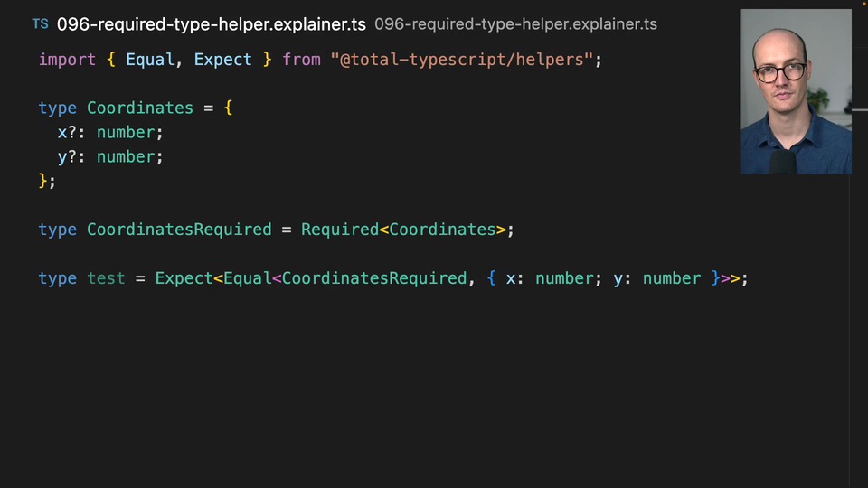Select the 096-required-type-helper.explainer.ts editor tab
Image resolution: width=868 pixels, height=488 pixels.
pyautogui.click(x=211, y=24)
